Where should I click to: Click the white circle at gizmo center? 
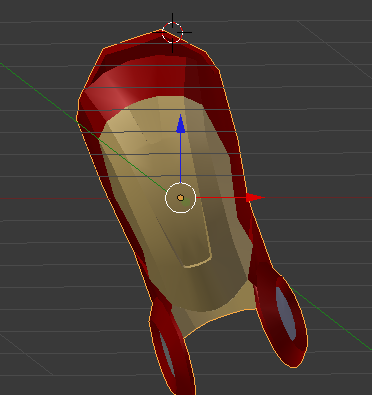point(180,198)
